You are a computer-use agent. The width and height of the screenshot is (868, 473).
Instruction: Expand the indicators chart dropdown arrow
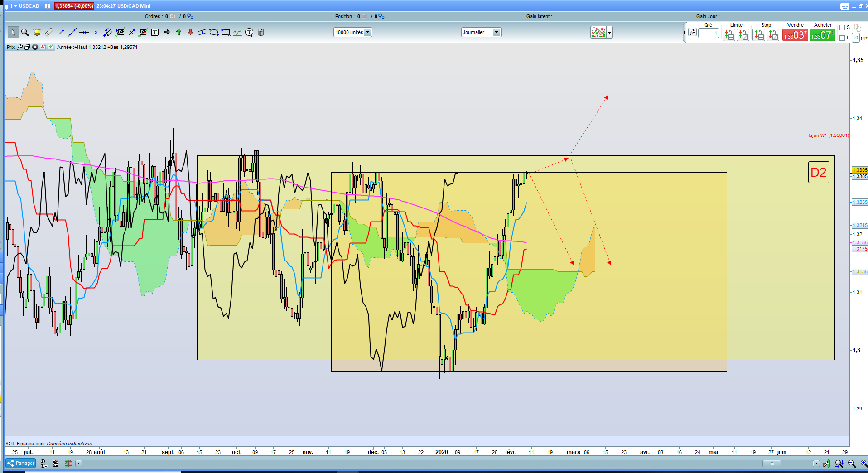pos(610,32)
